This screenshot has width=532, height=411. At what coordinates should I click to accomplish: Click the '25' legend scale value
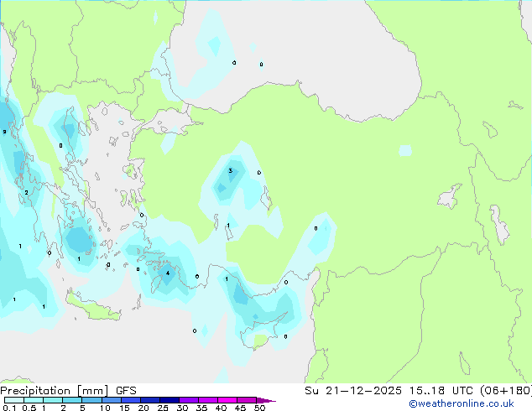point(163,408)
